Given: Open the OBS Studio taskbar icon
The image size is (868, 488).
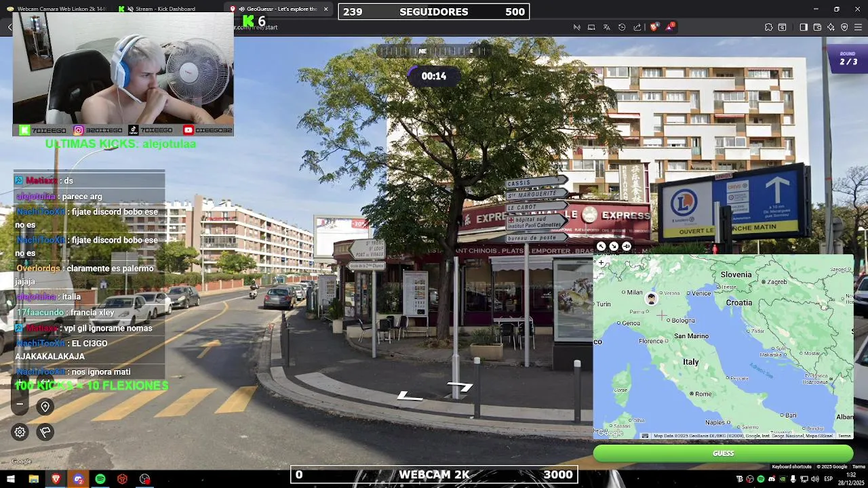Looking at the screenshot, I should click(144, 479).
